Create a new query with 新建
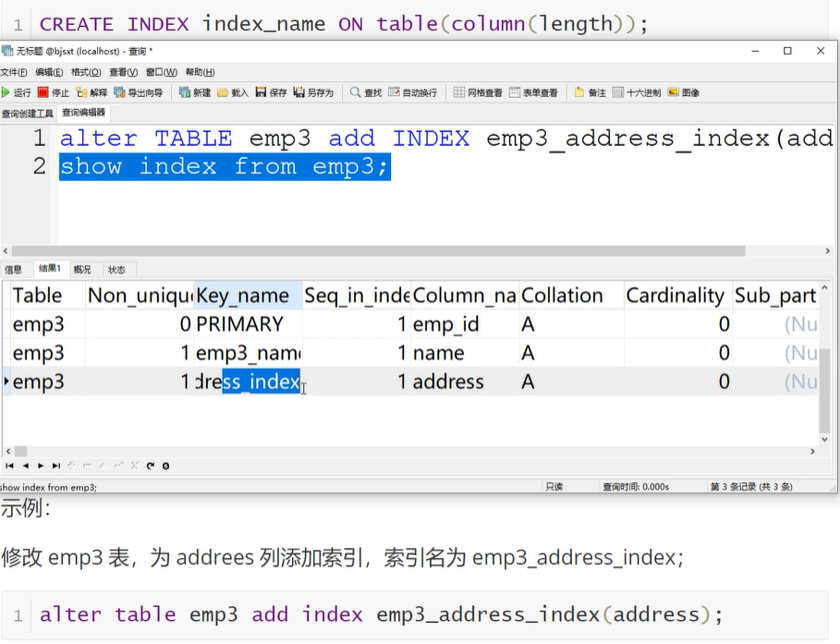 [195, 92]
